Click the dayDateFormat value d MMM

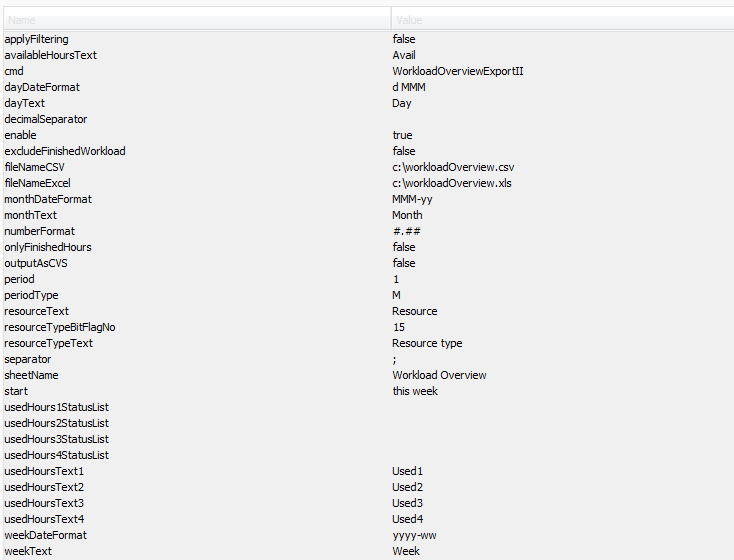(409, 87)
